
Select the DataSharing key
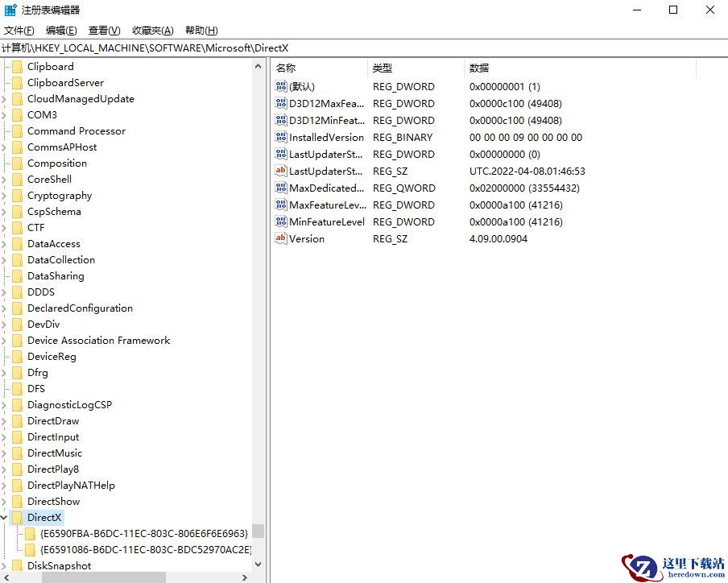click(x=56, y=276)
